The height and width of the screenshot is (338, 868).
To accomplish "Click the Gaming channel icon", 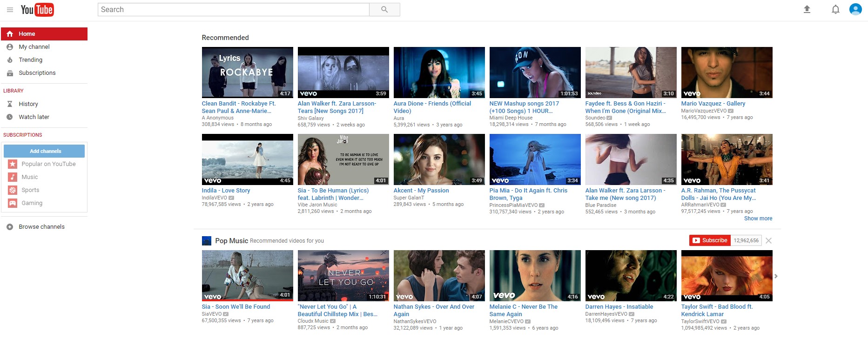I will (13, 203).
